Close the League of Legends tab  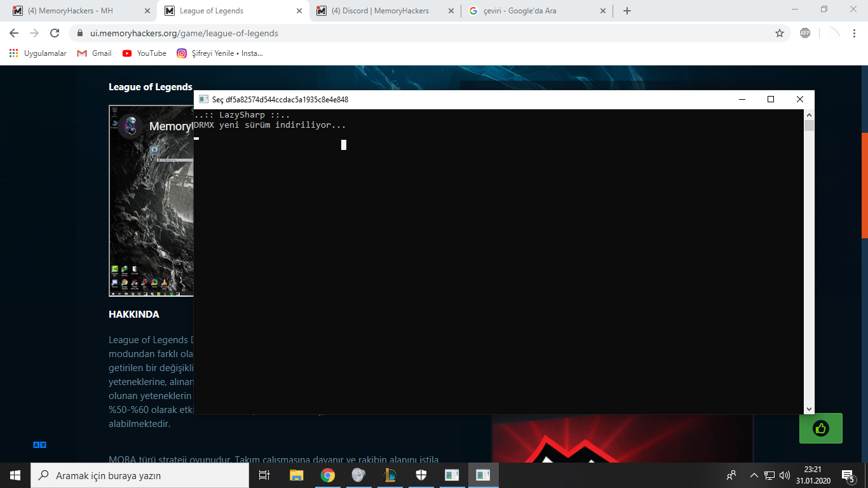299,11
